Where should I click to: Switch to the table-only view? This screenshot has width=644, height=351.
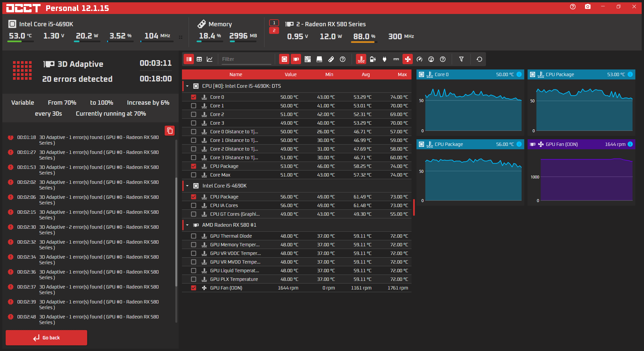click(199, 59)
